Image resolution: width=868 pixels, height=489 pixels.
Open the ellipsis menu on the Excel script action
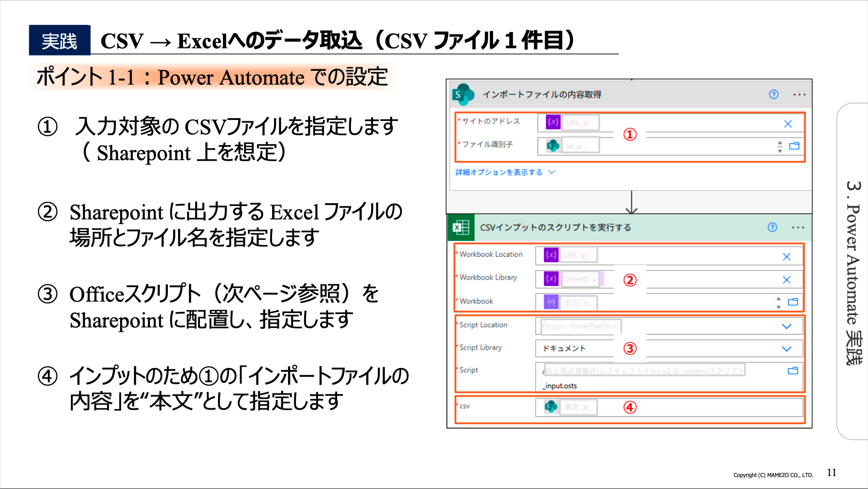point(798,228)
